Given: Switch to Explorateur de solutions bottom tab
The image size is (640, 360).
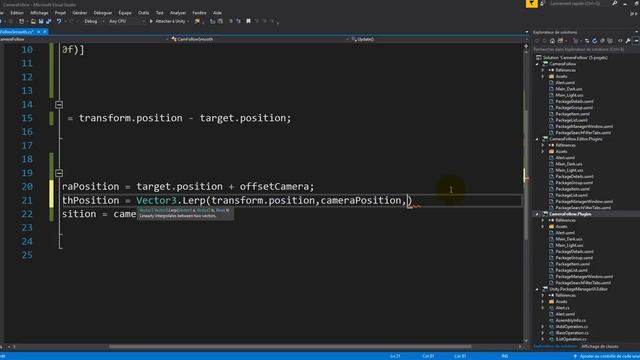Looking at the screenshot, I should pos(556,347).
